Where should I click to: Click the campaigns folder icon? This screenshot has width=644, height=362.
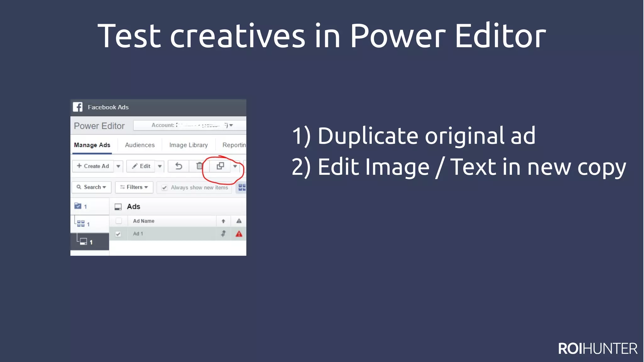[x=78, y=206]
